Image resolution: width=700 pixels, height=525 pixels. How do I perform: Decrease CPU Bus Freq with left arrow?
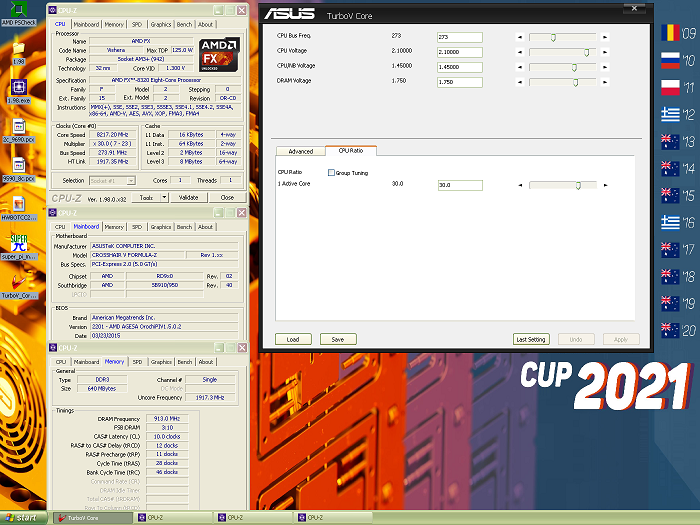tap(520, 37)
